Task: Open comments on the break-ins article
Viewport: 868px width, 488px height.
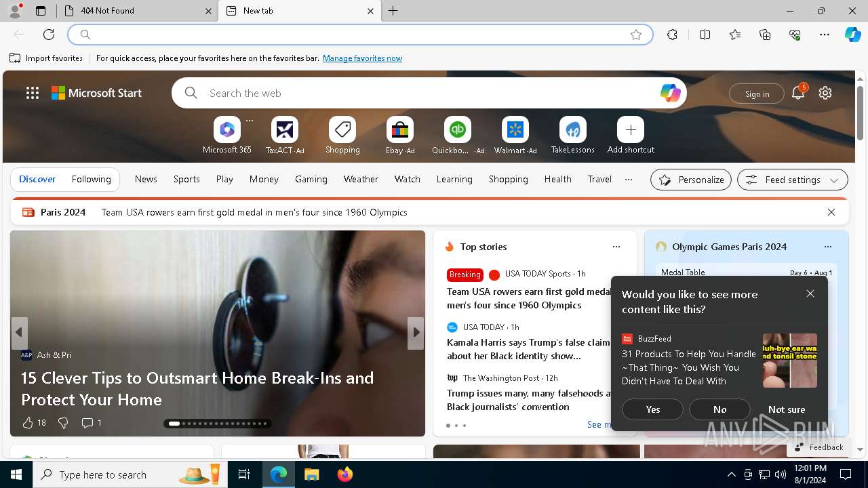Action: (91, 423)
